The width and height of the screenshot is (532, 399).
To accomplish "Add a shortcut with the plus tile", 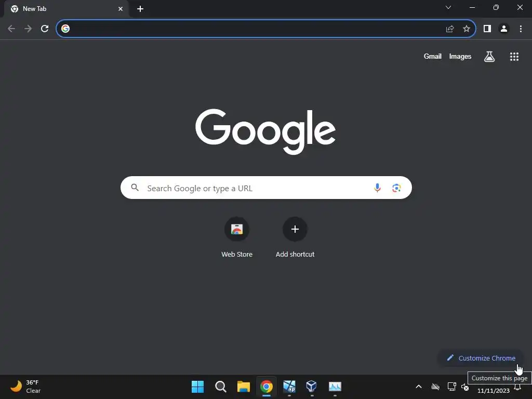I will point(295,237).
